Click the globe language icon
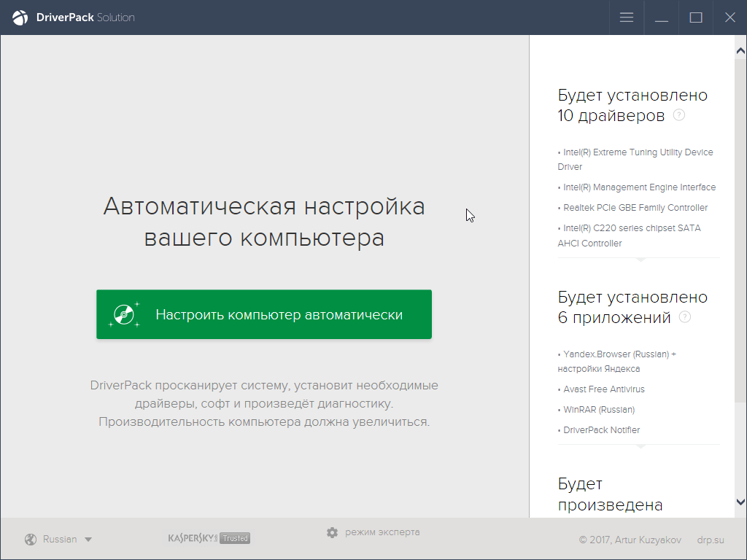The image size is (747, 560). point(31,539)
